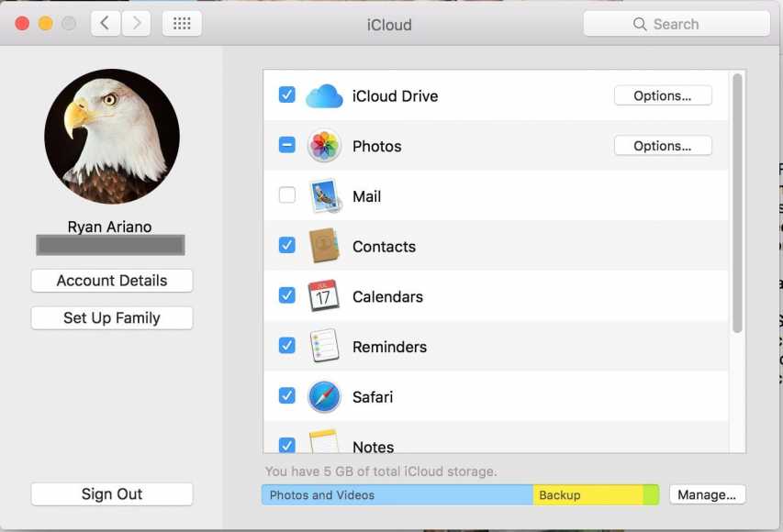Click the Account Details button
783x532 pixels.
point(111,280)
